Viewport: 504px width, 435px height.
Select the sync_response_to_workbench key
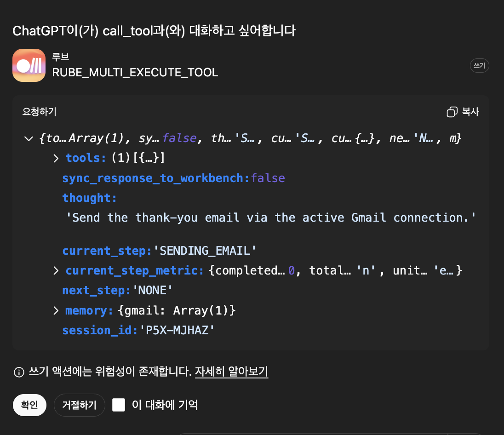pyautogui.click(x=155, y=178)
